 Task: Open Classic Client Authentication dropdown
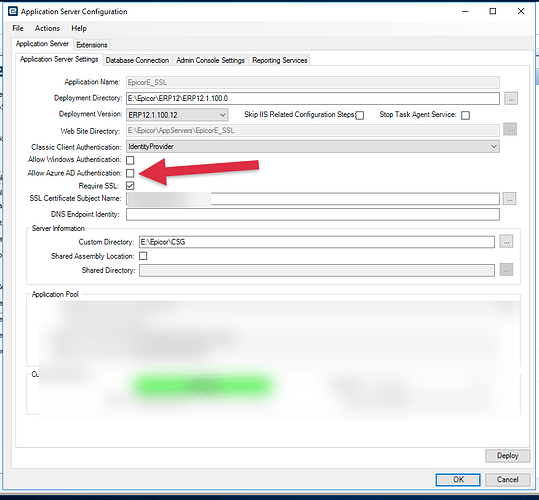(x=313, y=147)
